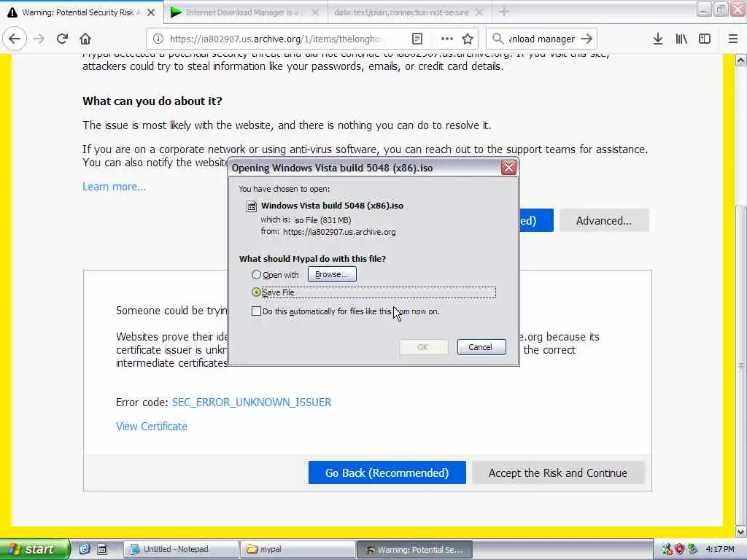
Task: Click first quick launch icon beside Start
Action: pyautogui.click(x=85, y=549)
